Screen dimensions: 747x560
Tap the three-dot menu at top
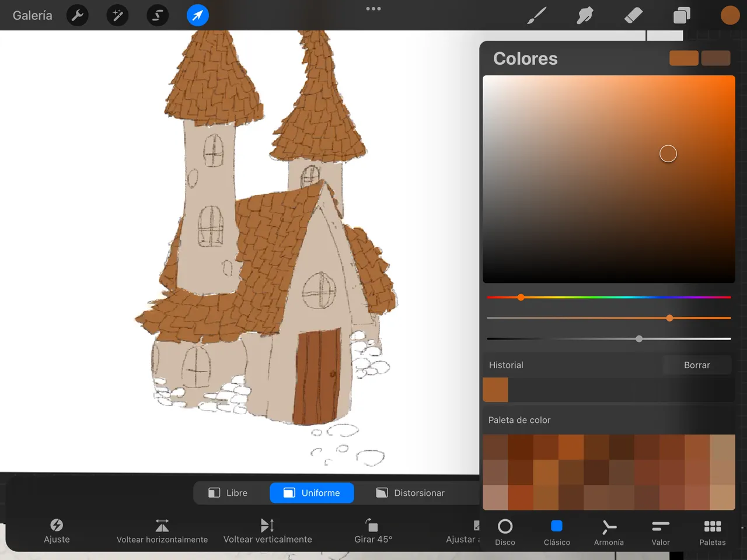click(373, 9)
